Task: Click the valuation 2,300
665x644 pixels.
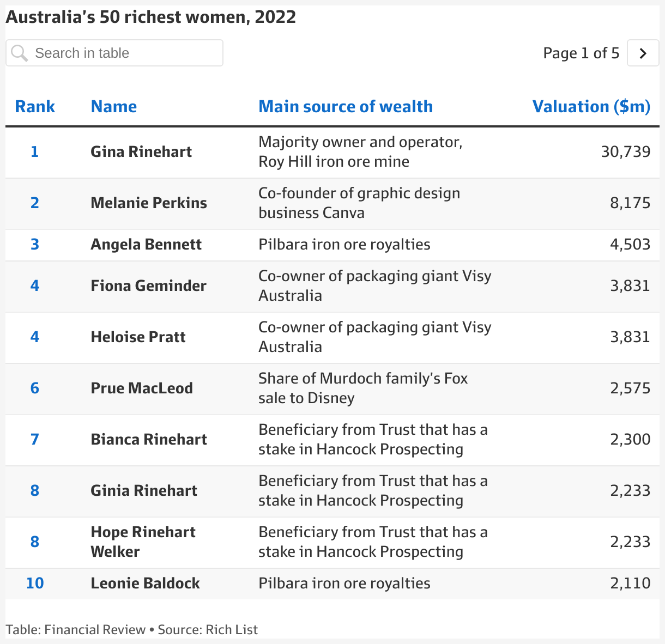Action: point(630,439)
